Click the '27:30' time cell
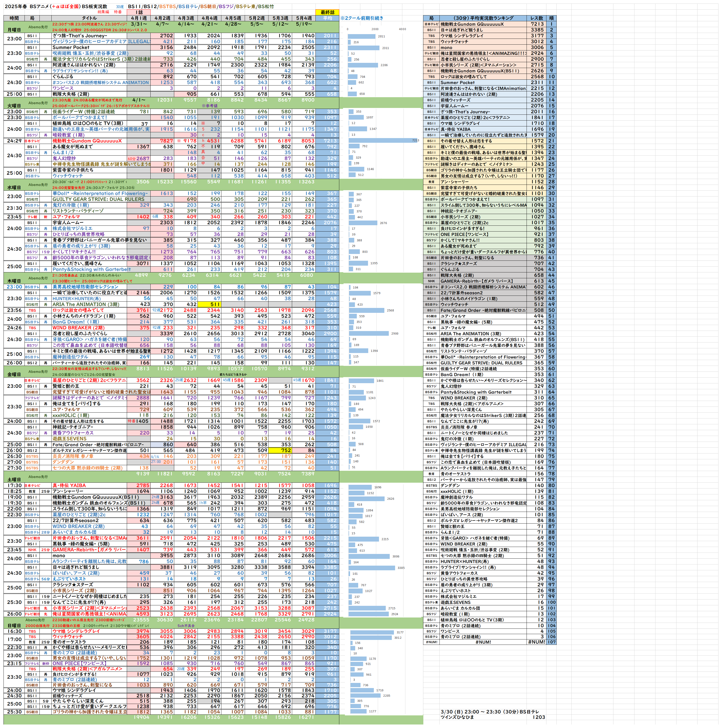Screen dimensions: 722x728 click(14, 468)
